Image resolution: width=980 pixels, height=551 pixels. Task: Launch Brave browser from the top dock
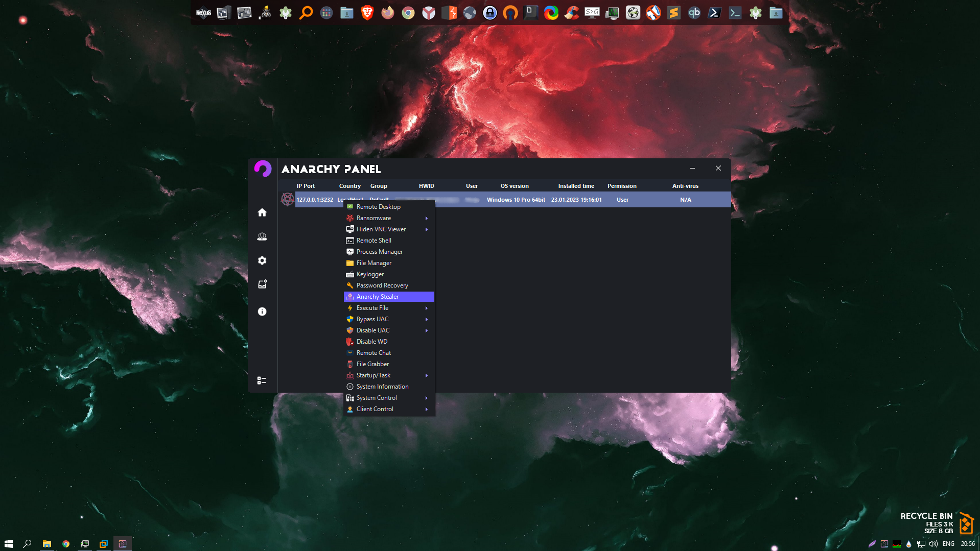point(367,13)
